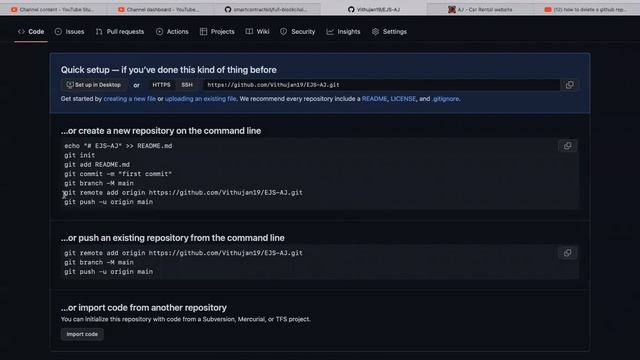This screenshot has width=640, height=360.
Task: Open the Insights tab
Action: pos(343,31)
